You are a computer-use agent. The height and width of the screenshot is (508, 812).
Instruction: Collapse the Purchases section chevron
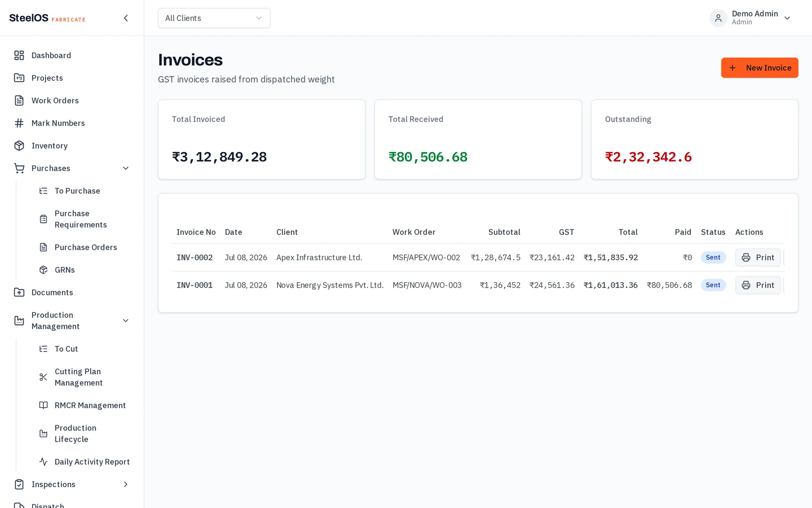tap(126, 168)
